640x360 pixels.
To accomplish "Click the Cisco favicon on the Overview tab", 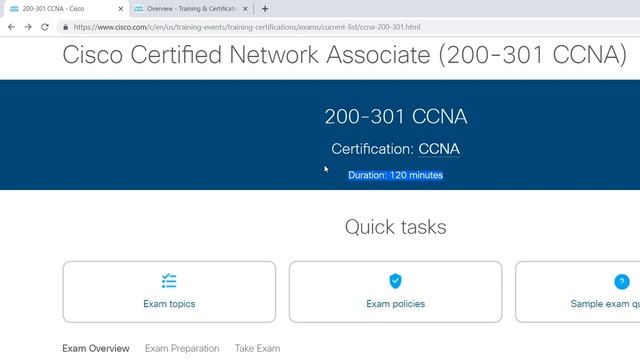I will (139, 9).
